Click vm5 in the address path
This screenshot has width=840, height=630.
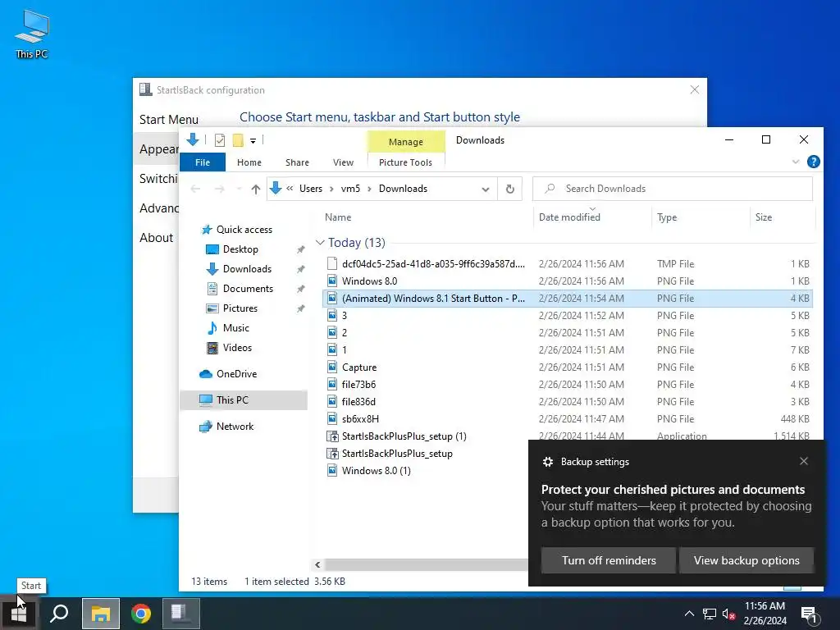coord(350,189)
